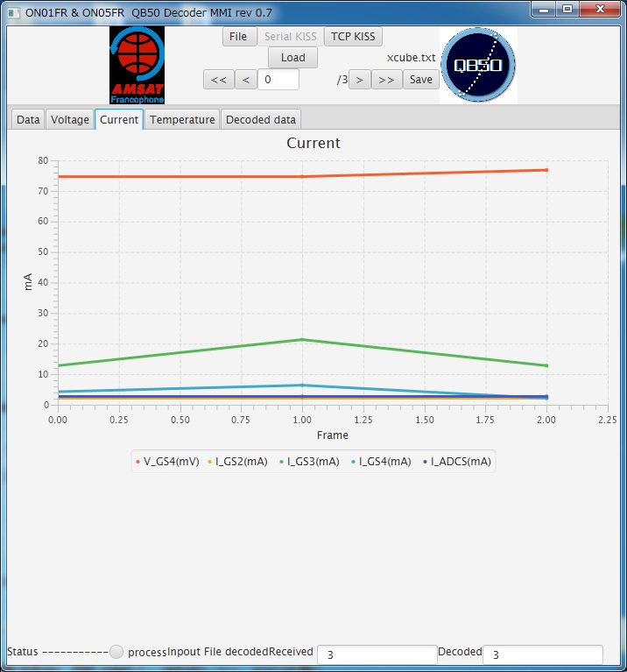Open the Decoded data tab
627x672 pixels.
point(261,119)
